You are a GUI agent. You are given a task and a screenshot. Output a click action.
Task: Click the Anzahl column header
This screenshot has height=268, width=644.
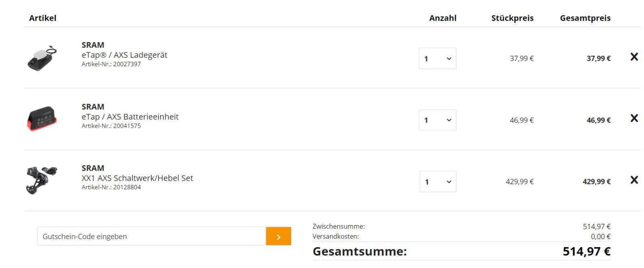coord(442,18)
